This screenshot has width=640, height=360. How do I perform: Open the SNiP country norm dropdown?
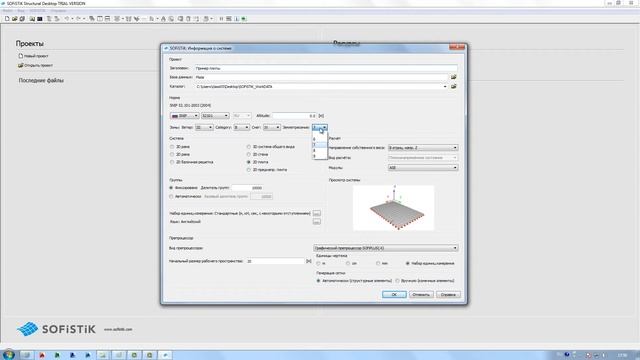click(x=184, y=116)
